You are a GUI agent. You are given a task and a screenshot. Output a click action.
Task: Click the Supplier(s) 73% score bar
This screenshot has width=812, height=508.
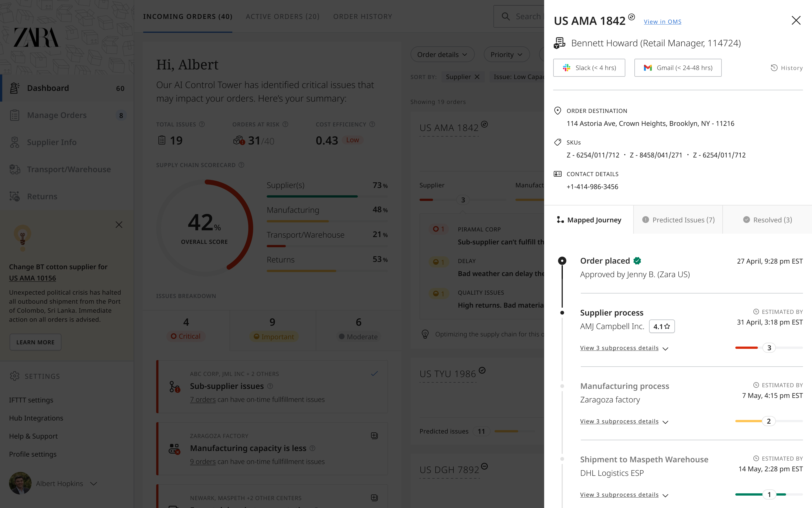(327, 196)
